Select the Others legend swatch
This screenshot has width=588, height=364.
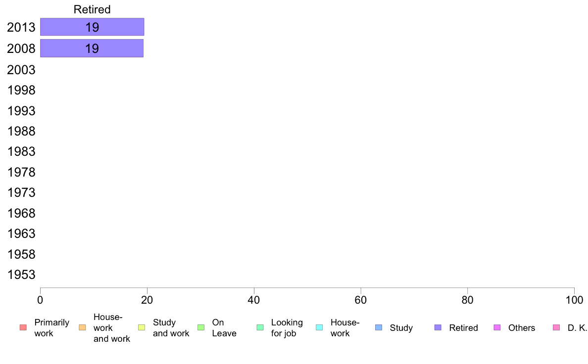coord(497,327)
